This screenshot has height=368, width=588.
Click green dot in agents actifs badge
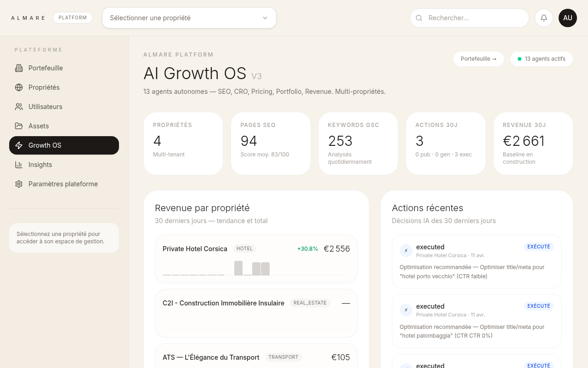click(520, 59)
